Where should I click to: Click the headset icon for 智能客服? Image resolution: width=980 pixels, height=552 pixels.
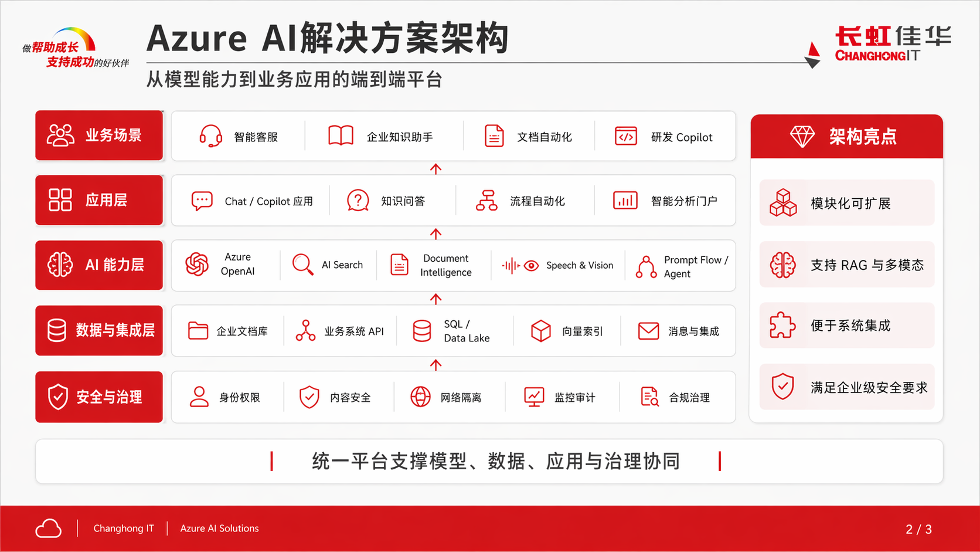210,136
